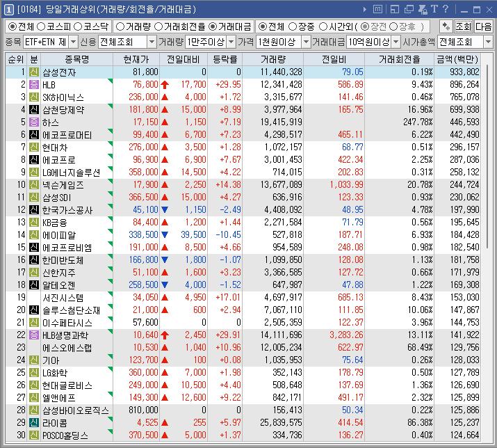Click the 신 badge icon for 삼성전자

click(34, 72)
